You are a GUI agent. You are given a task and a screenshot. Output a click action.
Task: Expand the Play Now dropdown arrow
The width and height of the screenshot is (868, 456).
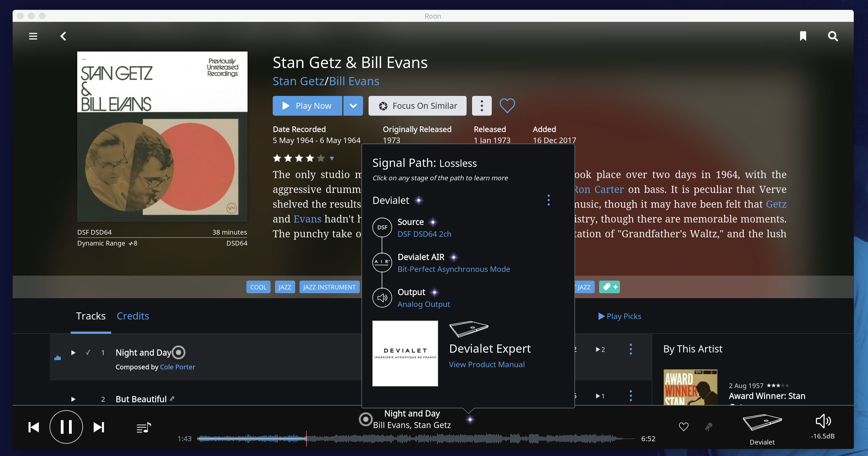point(353,106)
